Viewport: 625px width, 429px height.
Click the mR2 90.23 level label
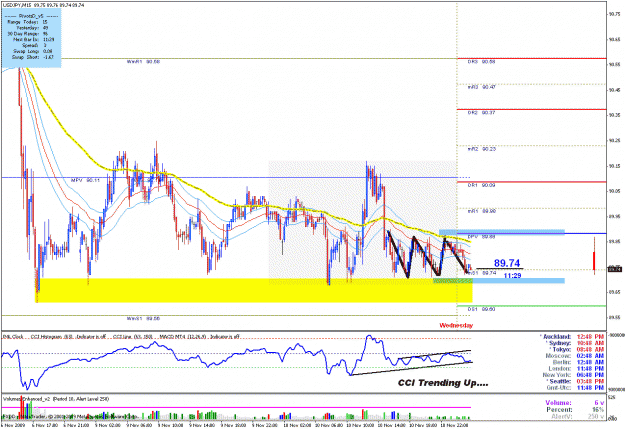[x=482, y=149]
